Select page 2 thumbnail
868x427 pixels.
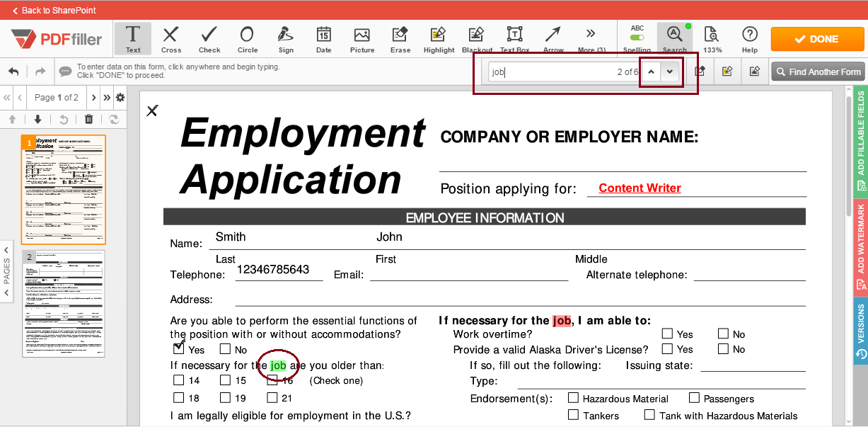(64, 303)
